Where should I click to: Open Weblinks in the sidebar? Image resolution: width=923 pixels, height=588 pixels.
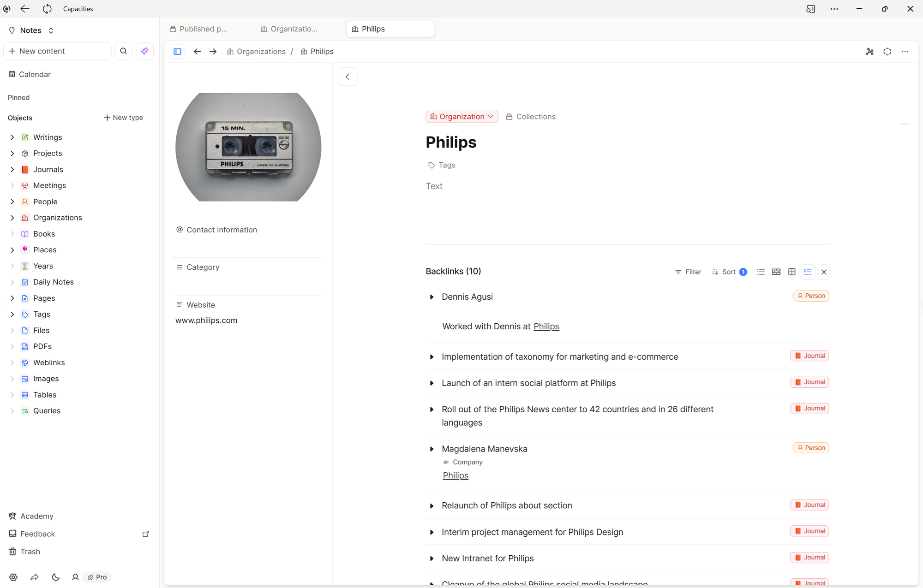pyautogui.click(x=49, y=363)
